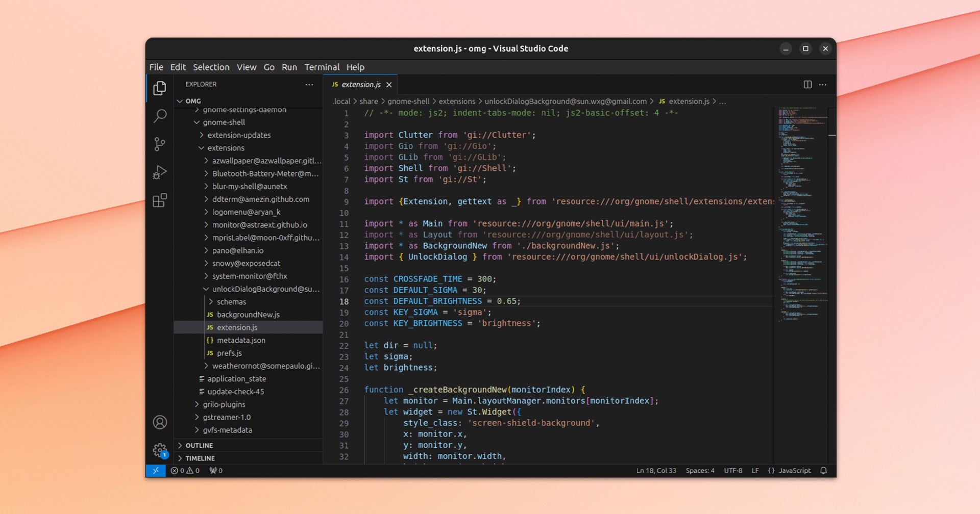The image size is (980, 514).
Task: Open the Manage gear icon
Action: coord(160,450)
